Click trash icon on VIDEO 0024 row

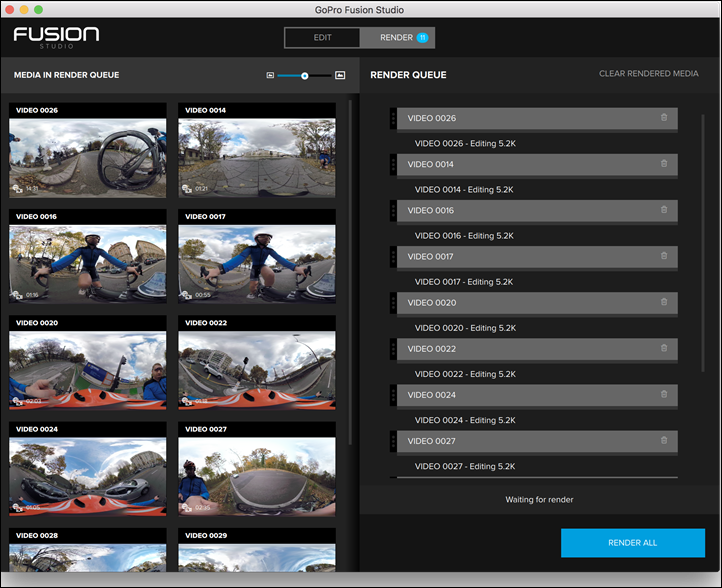pos(664,394)
